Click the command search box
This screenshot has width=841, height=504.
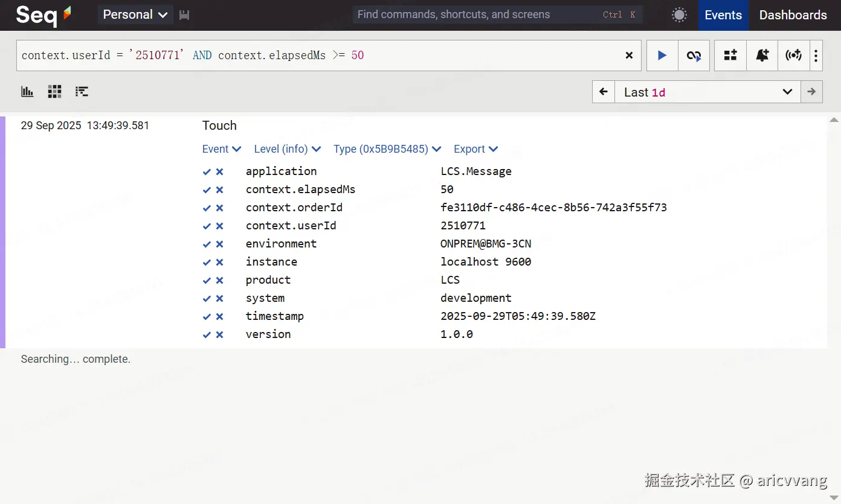click(x=497, y=15)
